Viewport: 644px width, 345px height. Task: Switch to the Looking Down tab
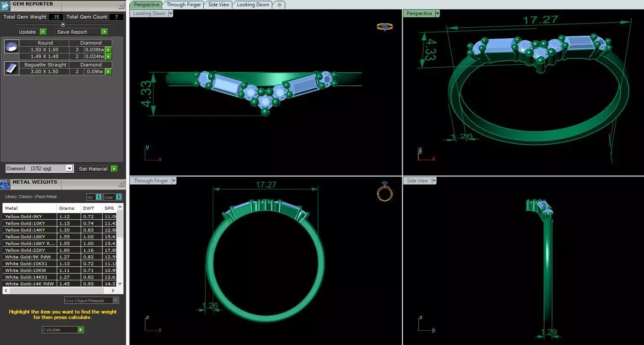(253, 5)
